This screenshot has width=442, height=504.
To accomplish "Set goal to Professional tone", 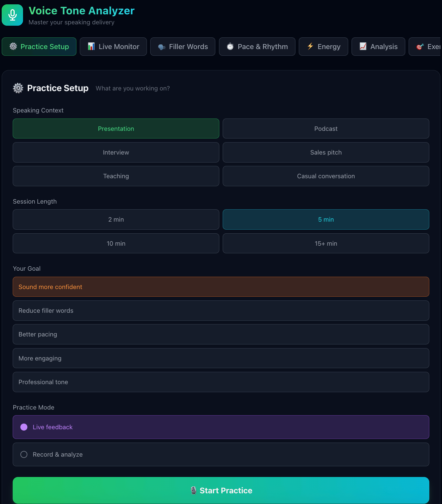I will [221, 382].
